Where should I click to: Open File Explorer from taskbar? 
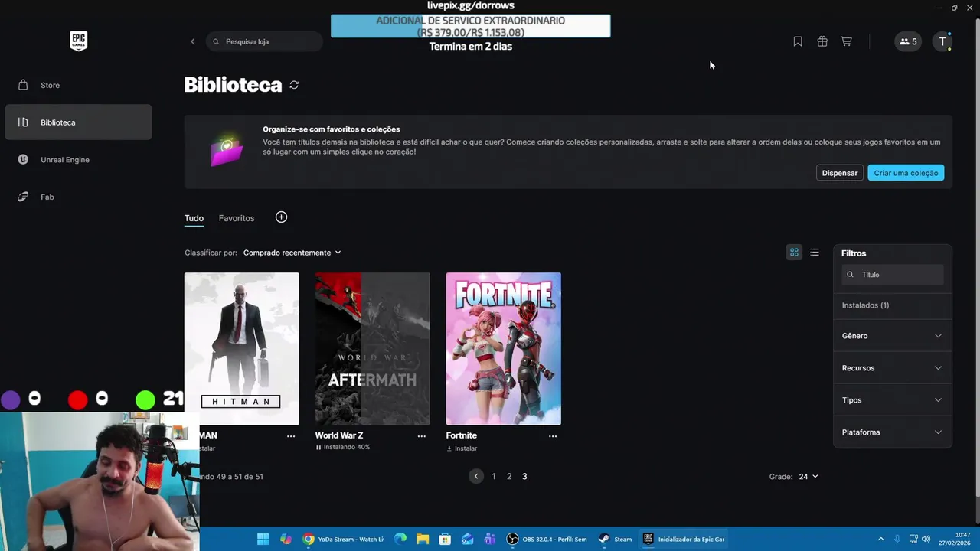pos(422,539)
